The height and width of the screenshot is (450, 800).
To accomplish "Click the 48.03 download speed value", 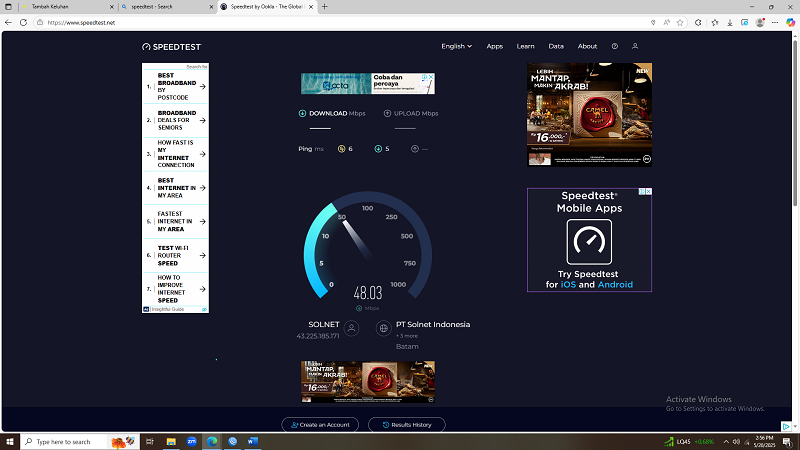I will pyautogui.click(x=368, y=293).
